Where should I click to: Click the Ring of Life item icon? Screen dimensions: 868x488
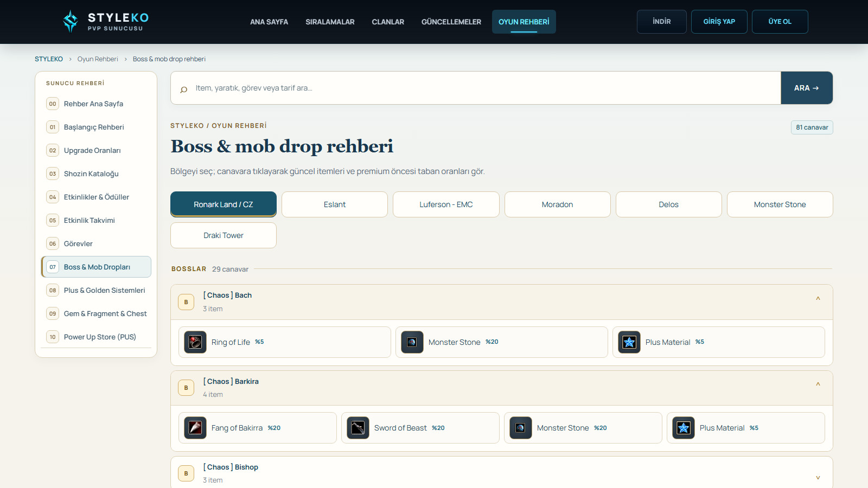click(x=195, y=342)
